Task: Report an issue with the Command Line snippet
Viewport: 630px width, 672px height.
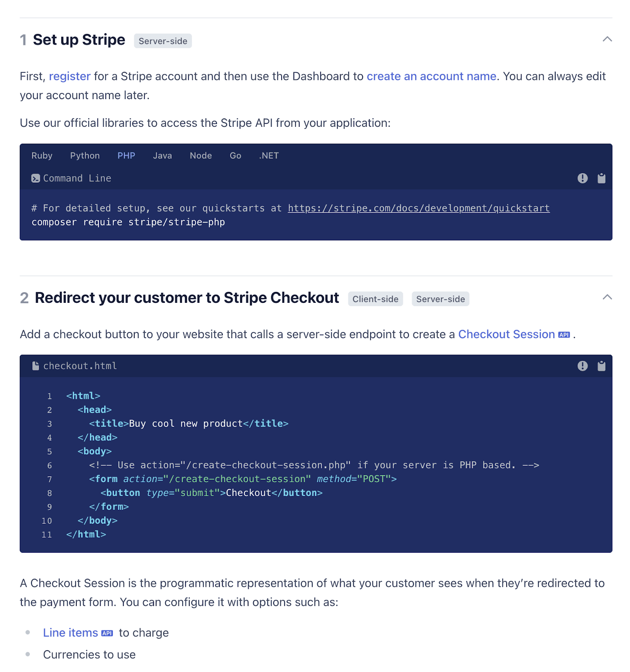Action: click(582, 178)
